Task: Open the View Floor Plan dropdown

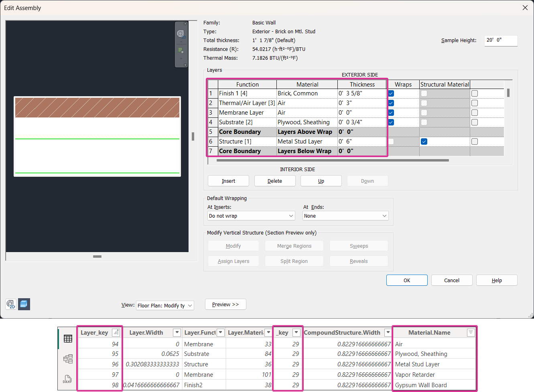Action: coord(165,305)
